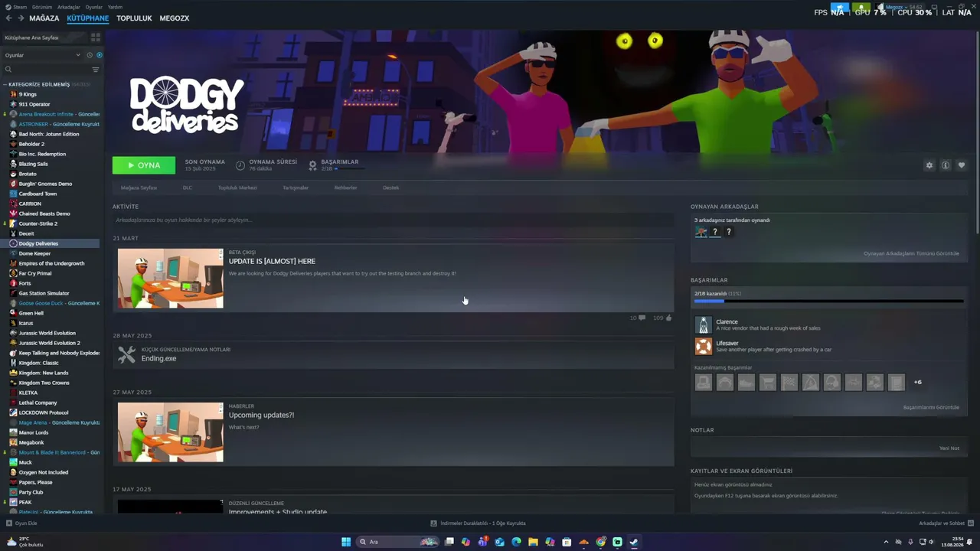This screenshot has height=551, width=980.
Task: Open the UPDATE IS [ALMOST] HERE thumbnail
Action: (x=171, y=278)
